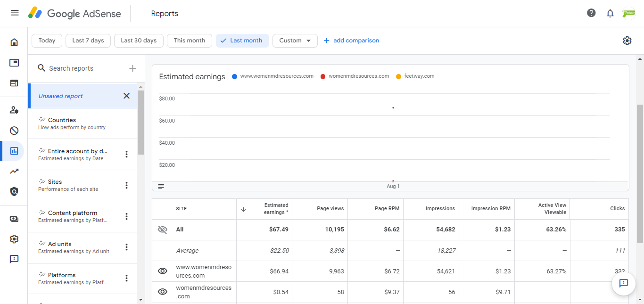This screenshot has height=304, width=644.
Task: Click the Page views column header
Action: [330, 208]
